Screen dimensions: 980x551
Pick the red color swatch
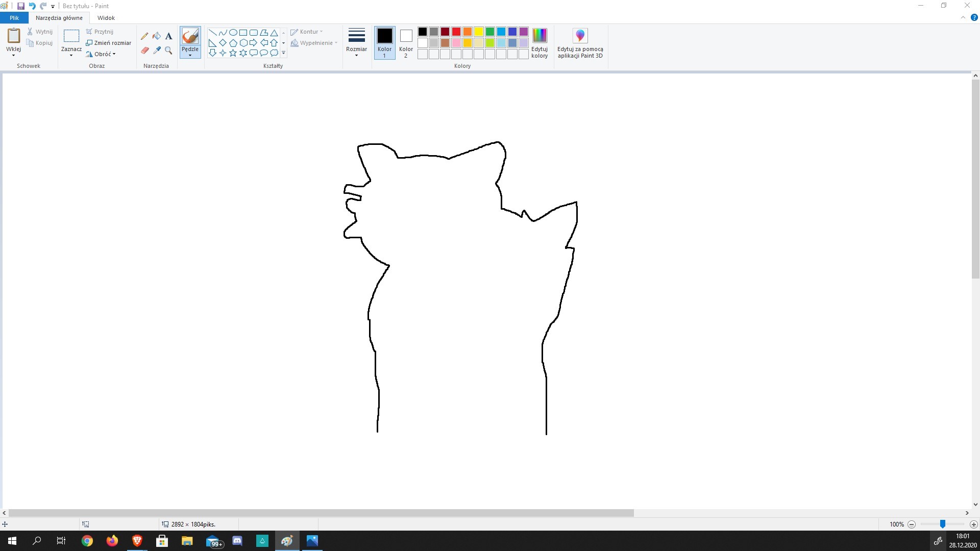tap(456, 32)
